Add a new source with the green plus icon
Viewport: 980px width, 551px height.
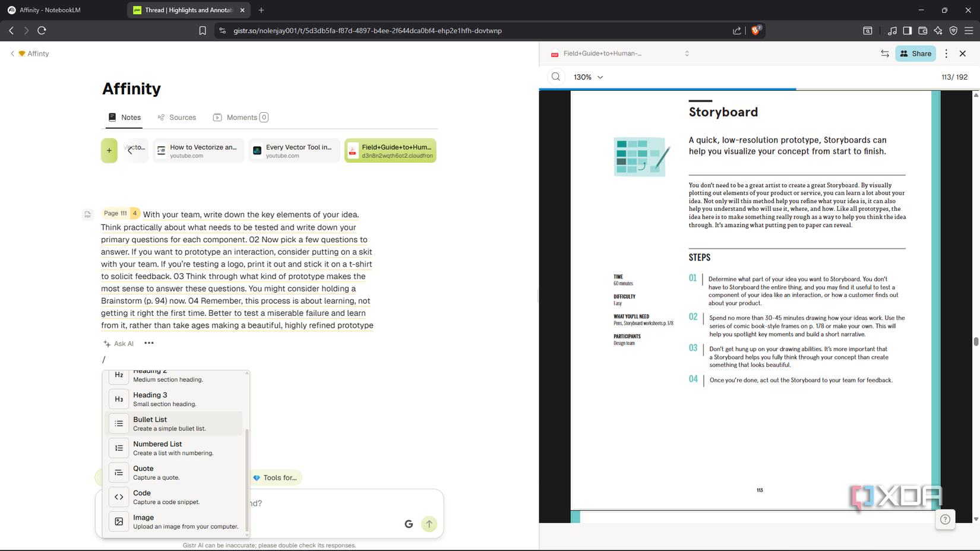(x=109, y=150)
